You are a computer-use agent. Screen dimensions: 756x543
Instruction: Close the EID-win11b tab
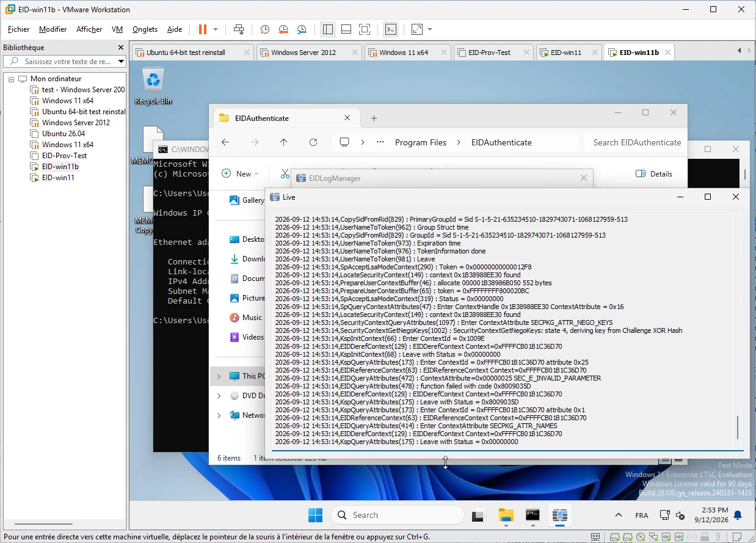(x=667, y=53)
